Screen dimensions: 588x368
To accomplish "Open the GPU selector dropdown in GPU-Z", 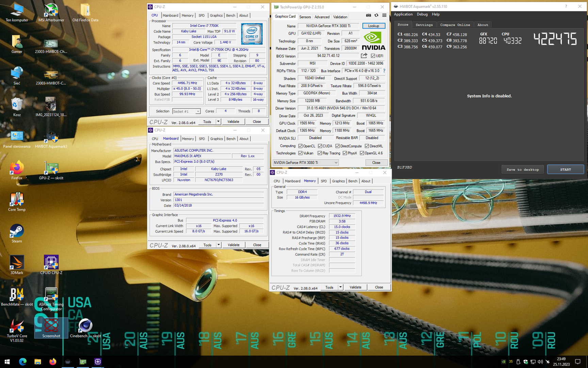I will click(306, 163).
